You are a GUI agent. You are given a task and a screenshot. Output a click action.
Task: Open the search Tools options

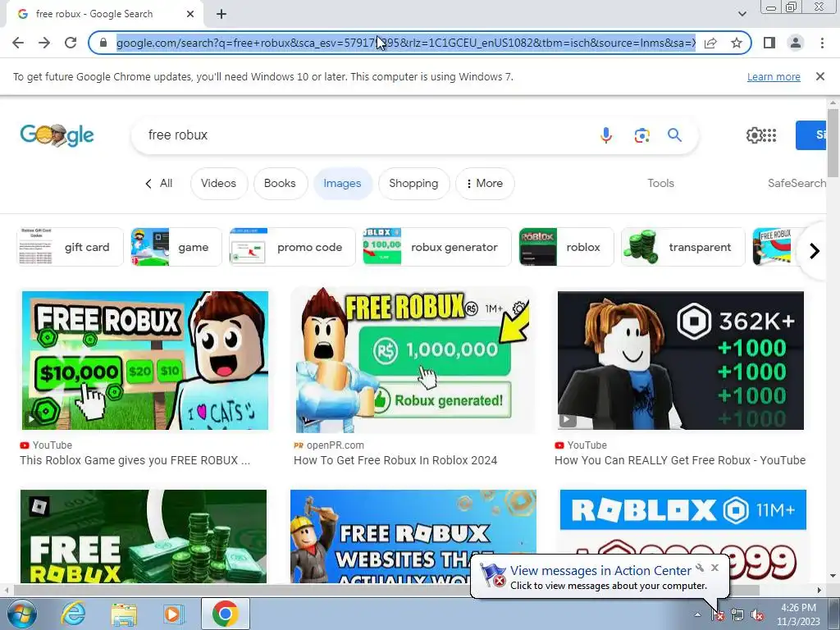tap(660, 183)
